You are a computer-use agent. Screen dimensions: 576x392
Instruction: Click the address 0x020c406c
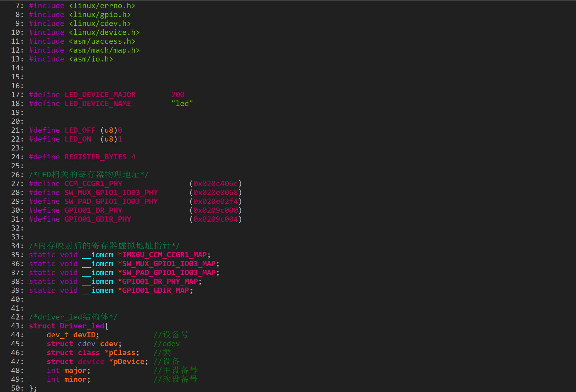(215, 184)
